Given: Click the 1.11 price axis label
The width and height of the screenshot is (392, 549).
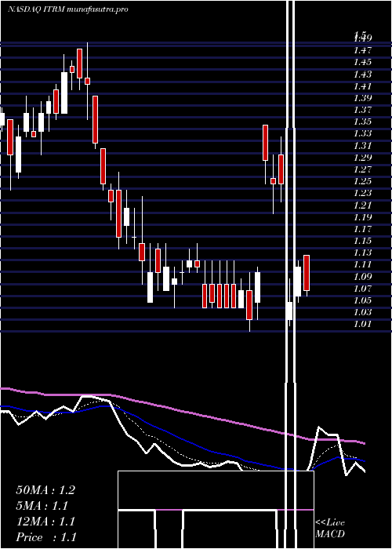Looking at the screenshot, I should 362,265.
